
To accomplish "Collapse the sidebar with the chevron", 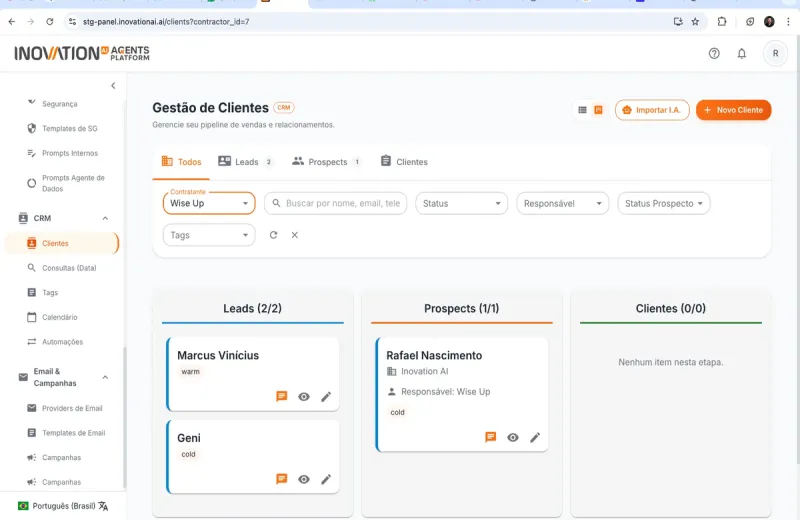I will coord(113,85).
